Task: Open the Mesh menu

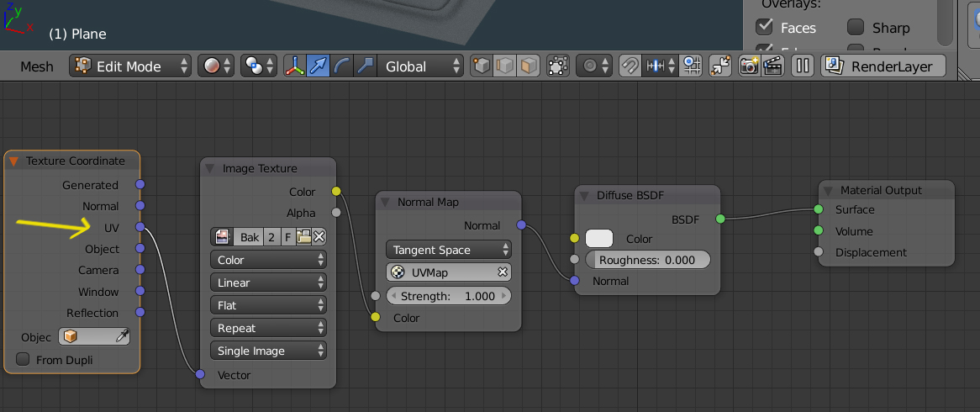Action: pos(36,66)
